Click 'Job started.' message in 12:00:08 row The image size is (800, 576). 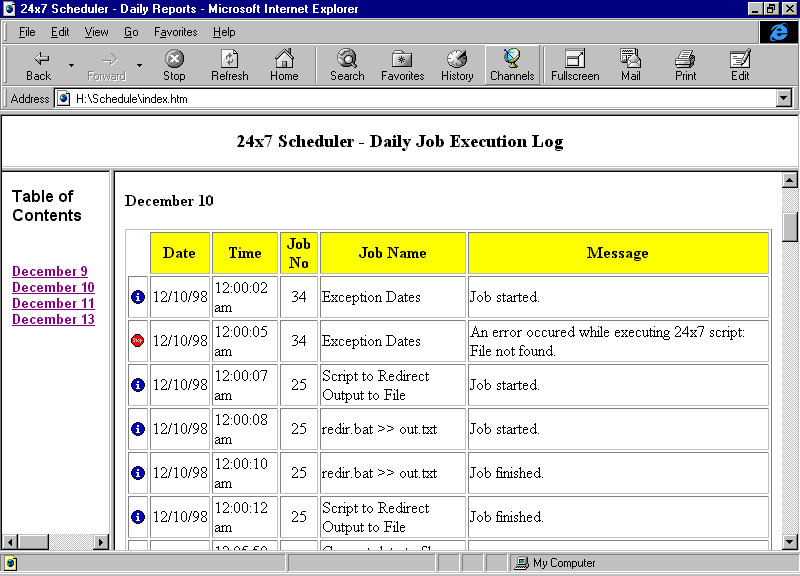[x=504, y=429]
